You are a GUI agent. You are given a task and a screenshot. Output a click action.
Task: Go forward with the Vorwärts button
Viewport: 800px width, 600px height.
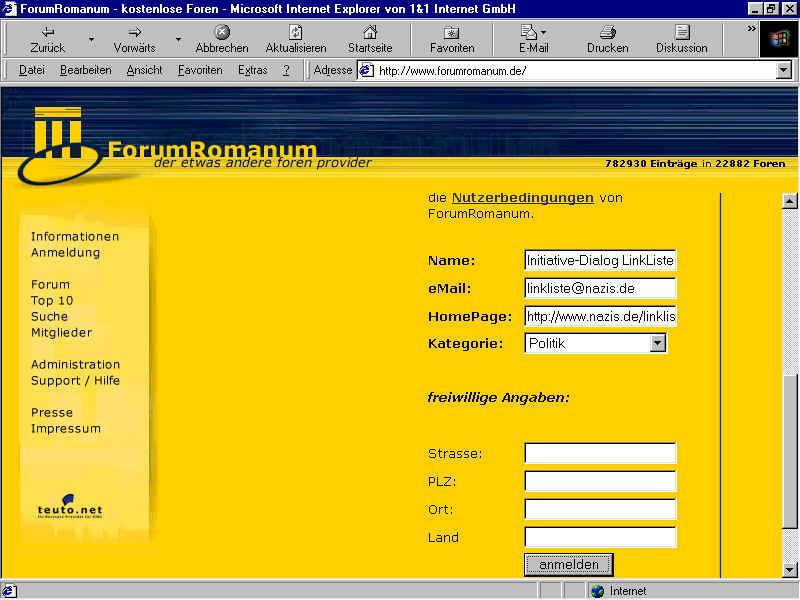tap(134, 39)
